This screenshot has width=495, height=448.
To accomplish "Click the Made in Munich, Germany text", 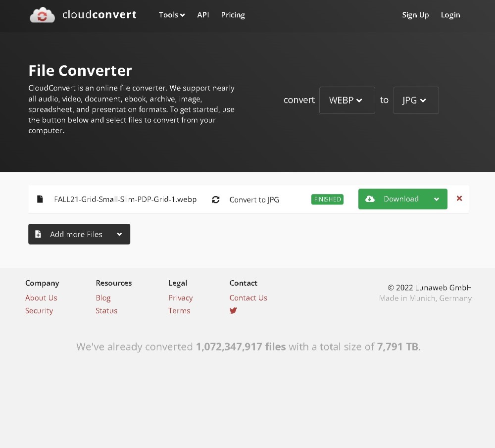I will click(425, 298).
